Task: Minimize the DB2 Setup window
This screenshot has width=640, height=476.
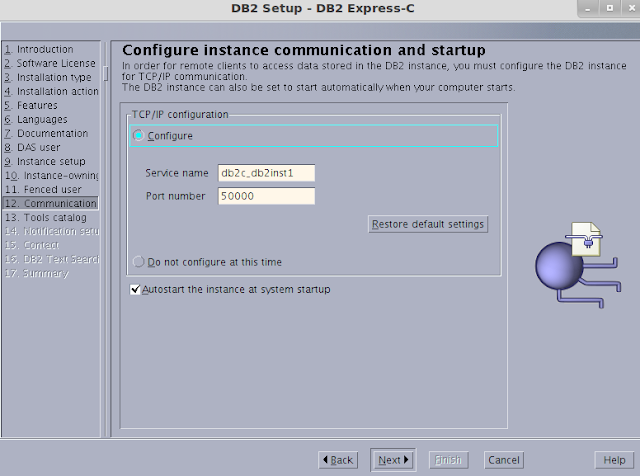Action: [x=588, y=9]
